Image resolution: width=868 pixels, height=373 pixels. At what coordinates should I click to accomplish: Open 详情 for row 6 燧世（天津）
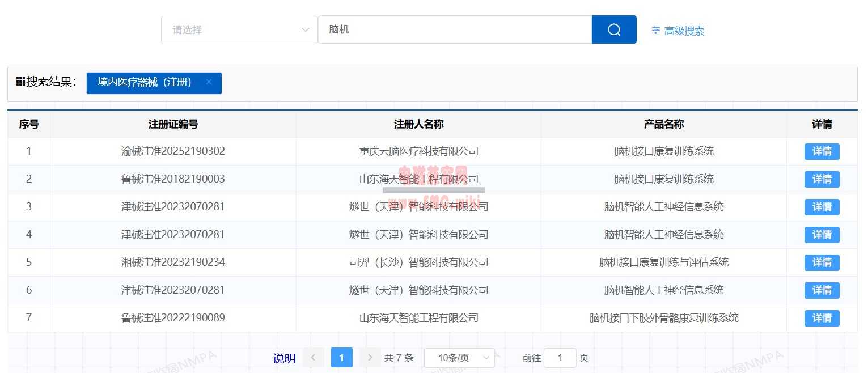point(822,290)
